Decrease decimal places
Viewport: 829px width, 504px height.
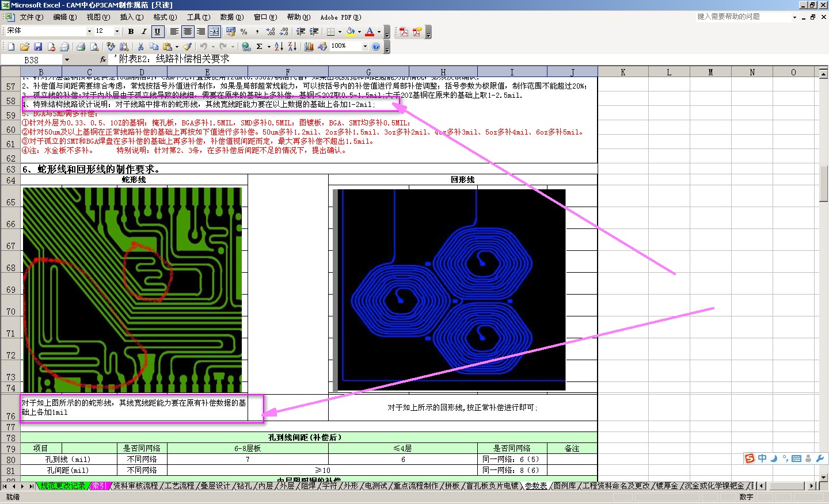click(x=284, y=32)
